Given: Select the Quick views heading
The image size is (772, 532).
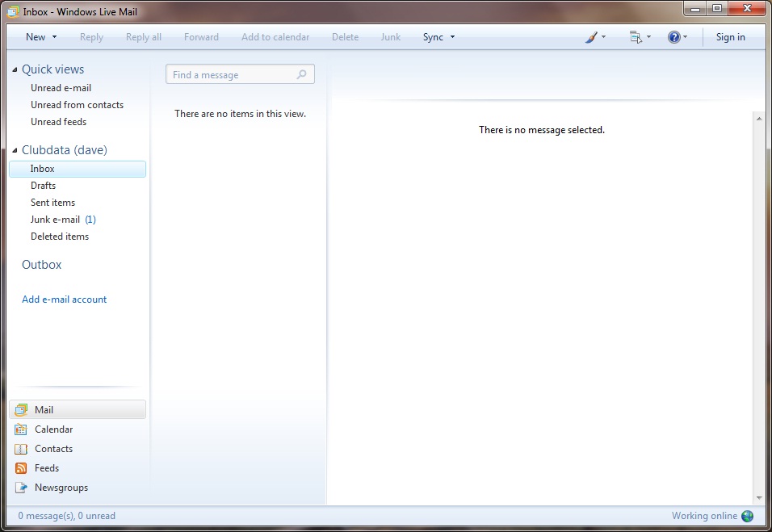Looking at the screenshot, I should (x=52, y=69).
